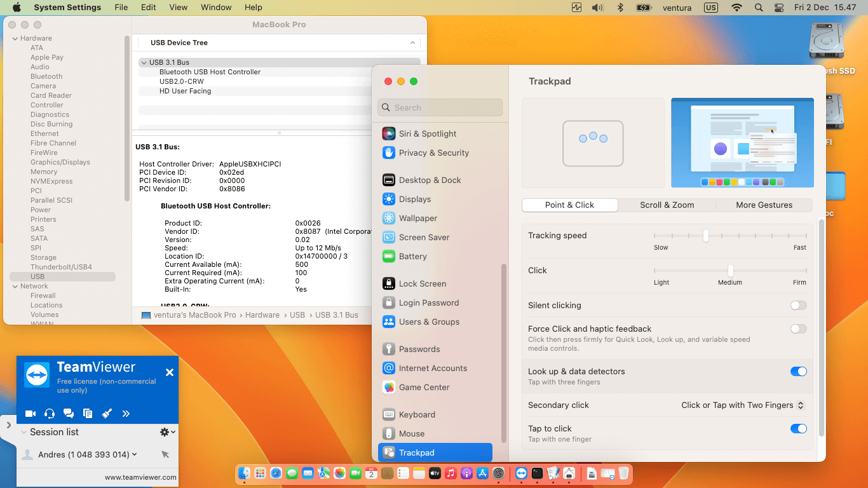Open Control Center in menu bar
The width and height of the screenshot is (868, 488).
tap(779, 8)
